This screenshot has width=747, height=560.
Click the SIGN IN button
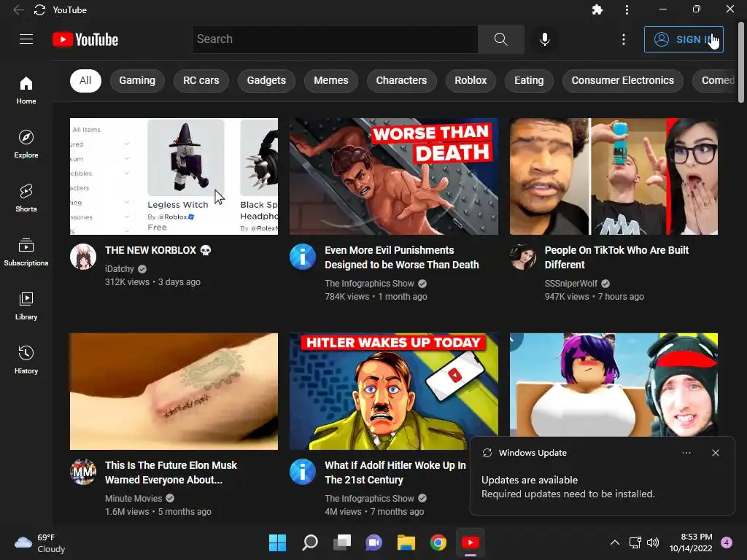tap(684, 39)
